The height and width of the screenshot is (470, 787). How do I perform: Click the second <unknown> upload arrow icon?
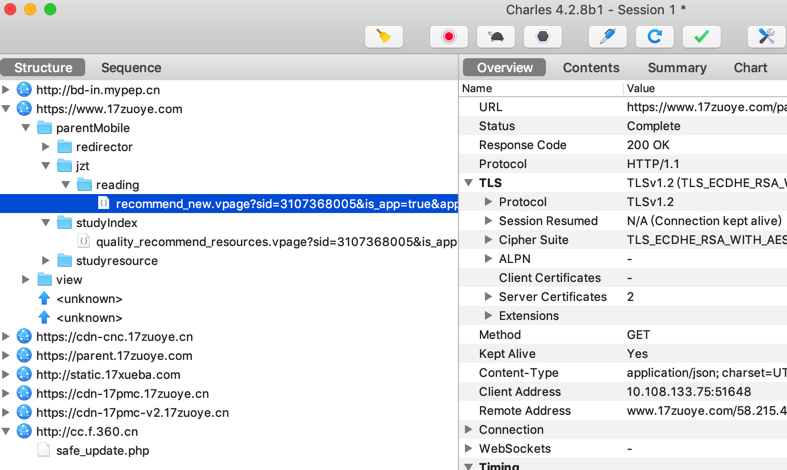[44, 317]
